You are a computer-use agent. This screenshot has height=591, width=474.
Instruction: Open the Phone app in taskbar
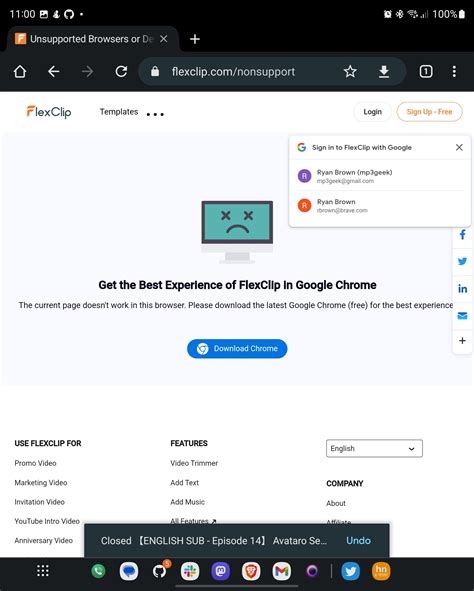(x=98, y=571)
